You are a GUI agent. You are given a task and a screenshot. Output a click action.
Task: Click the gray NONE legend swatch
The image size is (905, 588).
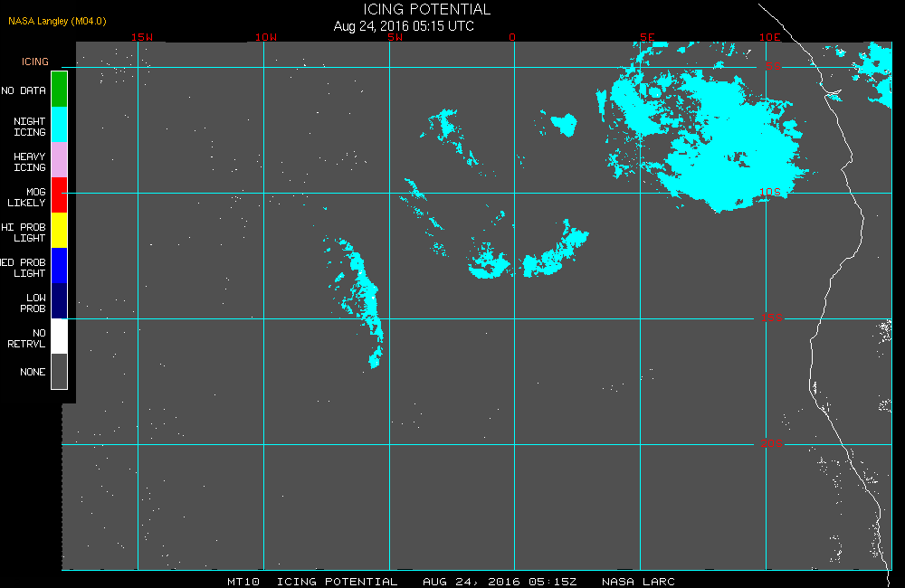pyautogui.click(x=60, y=371)
